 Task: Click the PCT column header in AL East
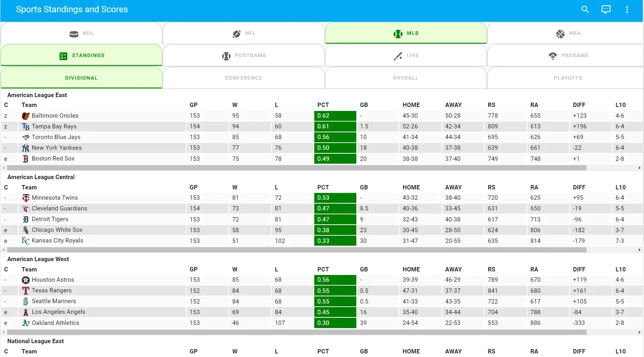coord(323,105)
